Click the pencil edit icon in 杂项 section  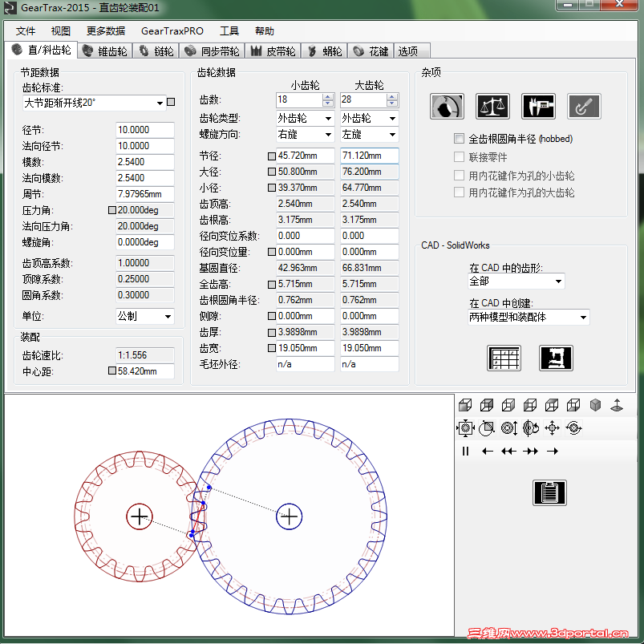point(584,106)
